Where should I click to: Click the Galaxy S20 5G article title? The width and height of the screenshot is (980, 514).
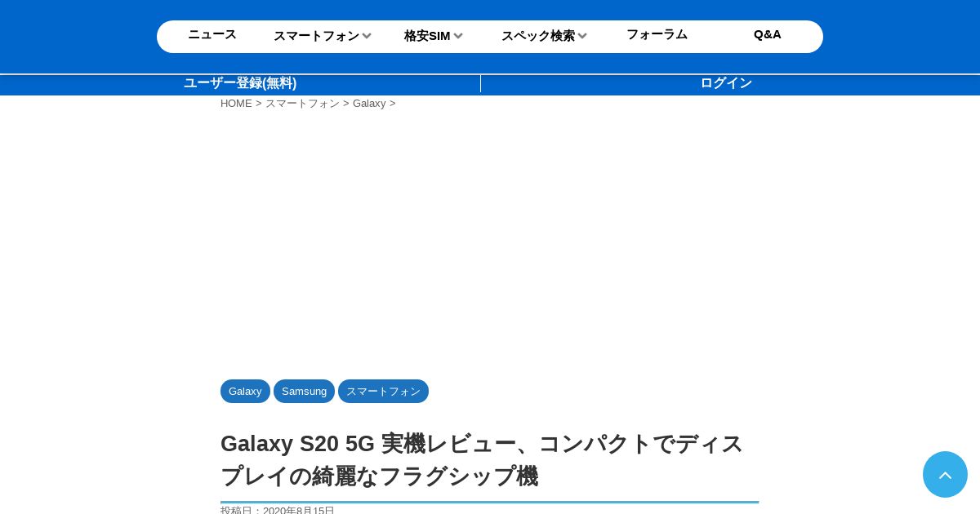click(x=482, y=460)
